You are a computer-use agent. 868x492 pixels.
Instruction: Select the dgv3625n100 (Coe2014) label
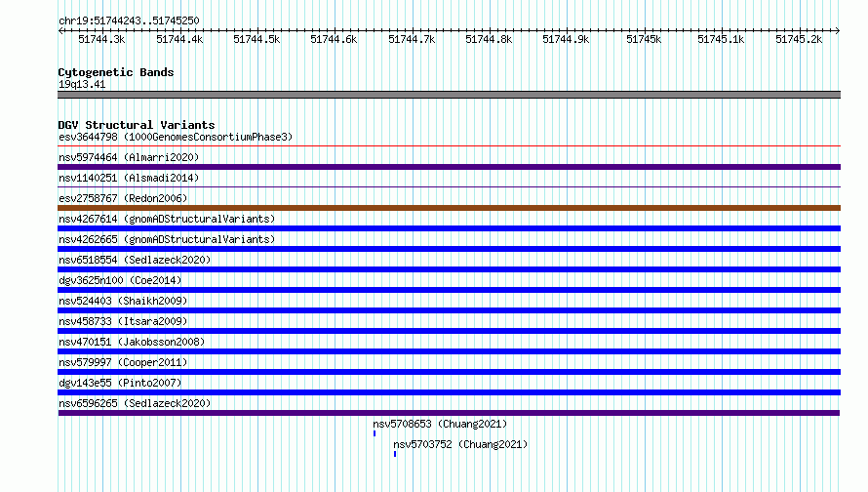(x=120, y=280)
